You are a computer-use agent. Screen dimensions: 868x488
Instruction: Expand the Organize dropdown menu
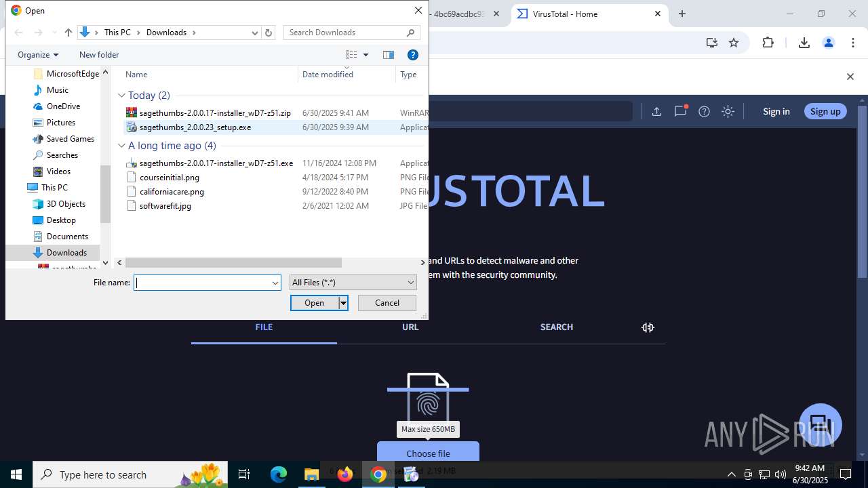38,55
